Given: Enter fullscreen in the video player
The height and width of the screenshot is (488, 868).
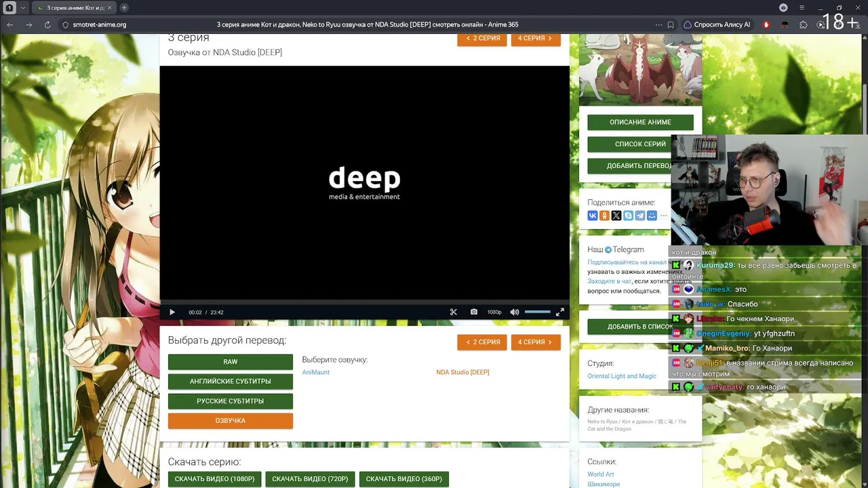Looking at the screenshot, I should pyautogui.click(x=560, y=312).
